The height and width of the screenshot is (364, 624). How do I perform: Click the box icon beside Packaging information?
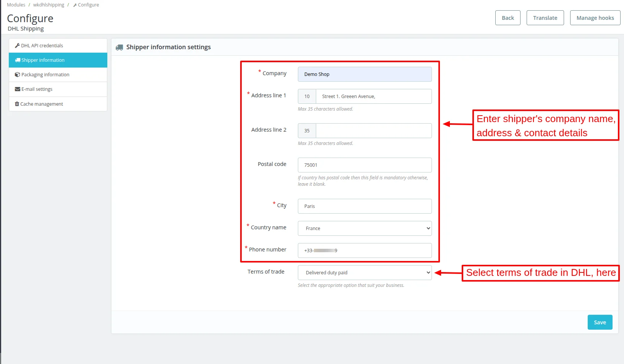point(17,75)
